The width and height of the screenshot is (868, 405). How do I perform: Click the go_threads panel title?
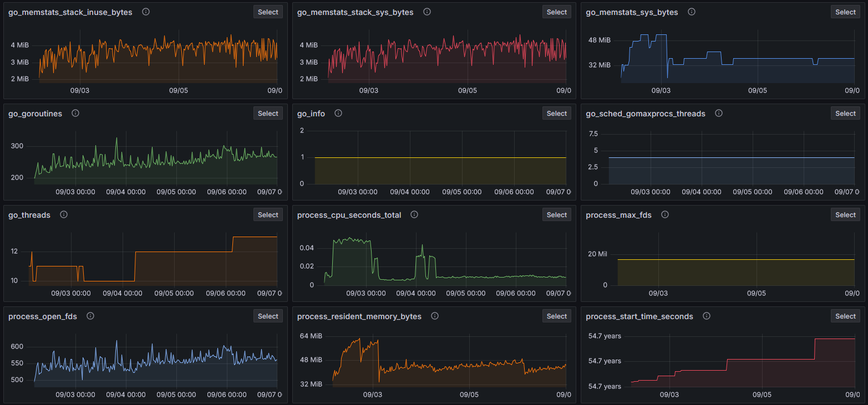[x=29, y=215]
